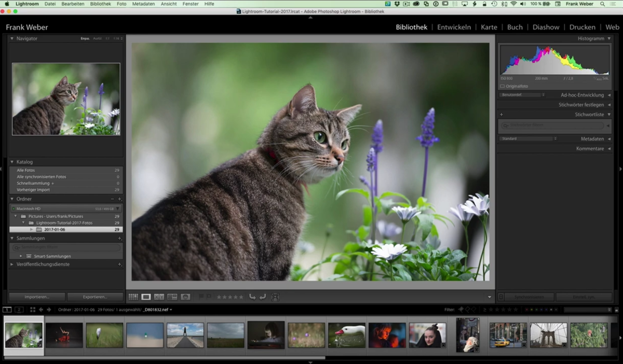
Task: Open Compare view from the toolbar
Action: (159, 297)
